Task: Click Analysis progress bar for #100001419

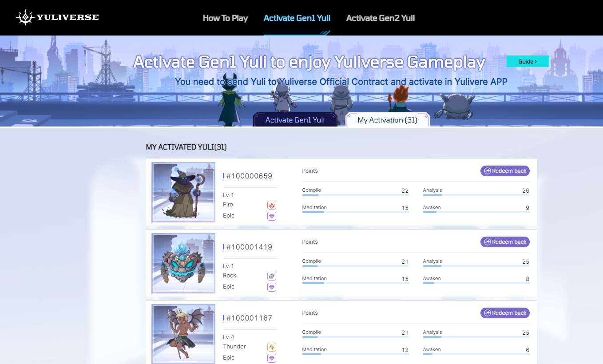Action: coord(476,266)
